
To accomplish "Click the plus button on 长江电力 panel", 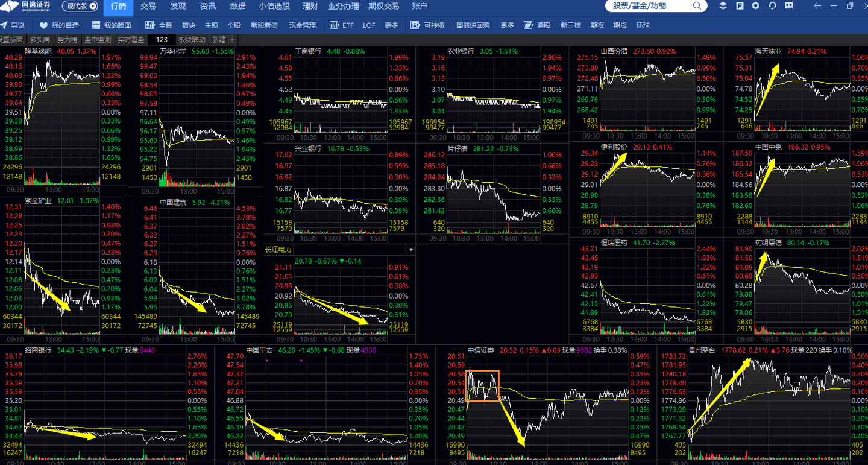I will coord(411,250).
